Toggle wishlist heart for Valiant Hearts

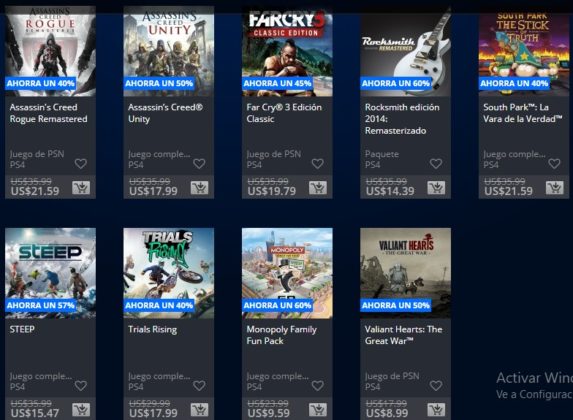click(436, 385)
